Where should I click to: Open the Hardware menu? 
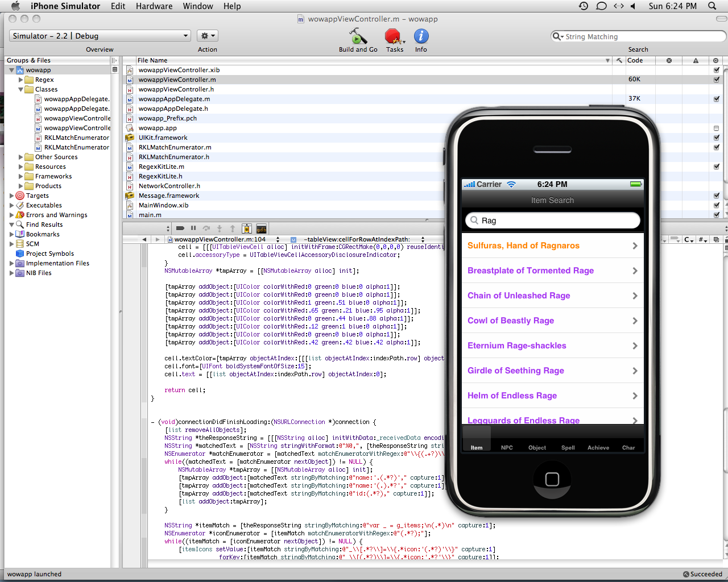tap(154, 6)
